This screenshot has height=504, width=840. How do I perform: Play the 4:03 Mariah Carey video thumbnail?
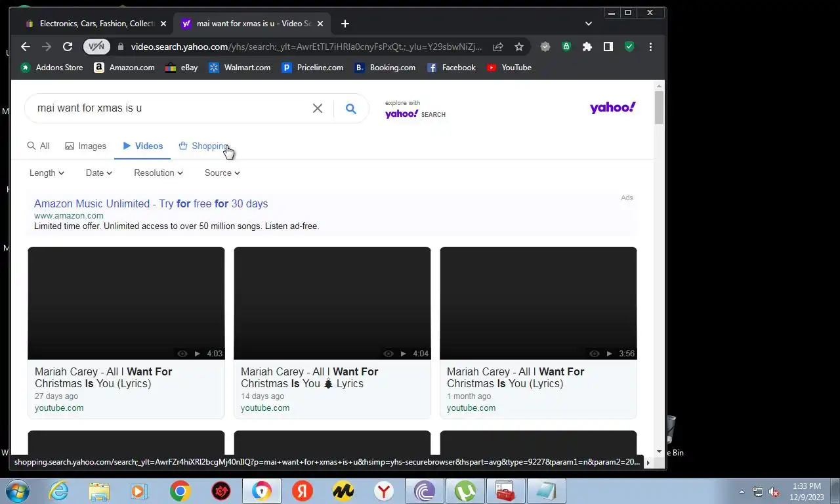pyautogui.click(x=126, y=303)
